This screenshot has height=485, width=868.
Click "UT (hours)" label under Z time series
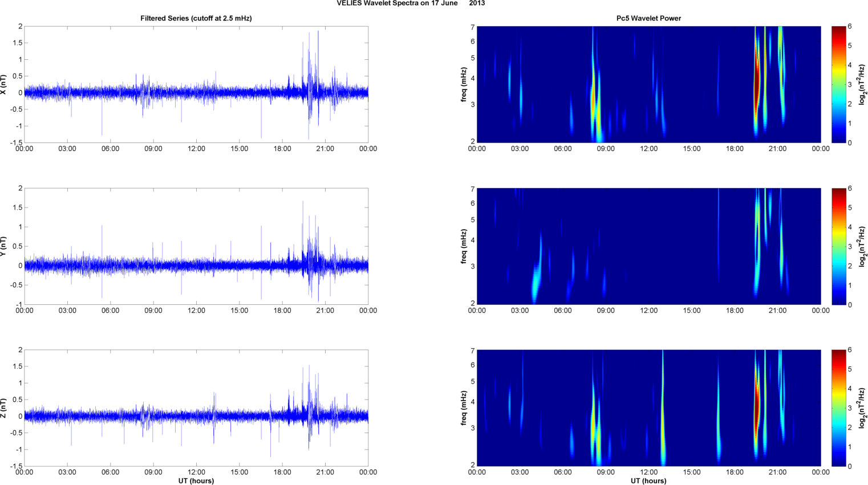[196, 480]
